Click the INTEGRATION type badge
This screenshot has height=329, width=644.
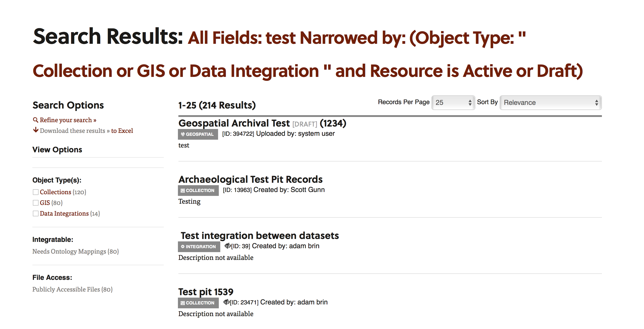pos(199,247)
